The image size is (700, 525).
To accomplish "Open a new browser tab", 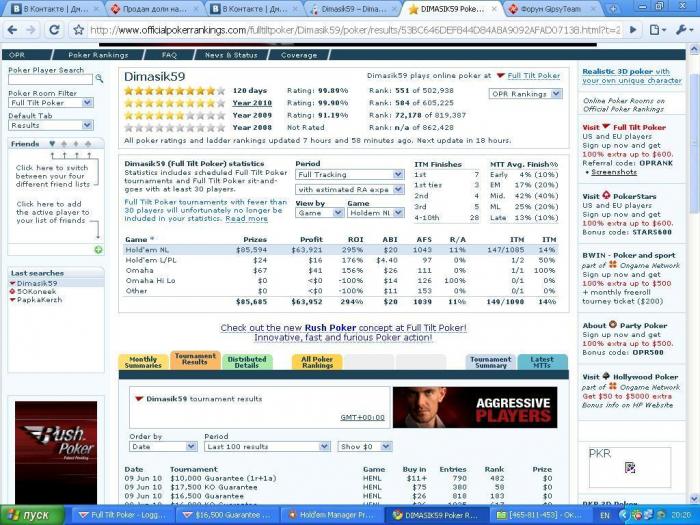I will (613, 8).
